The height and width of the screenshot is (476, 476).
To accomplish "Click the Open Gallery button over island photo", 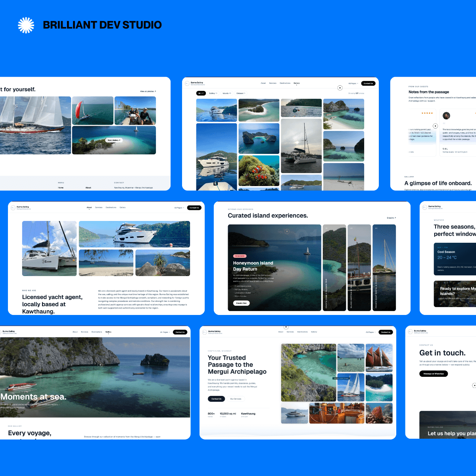I will click(x=114, y=140).
